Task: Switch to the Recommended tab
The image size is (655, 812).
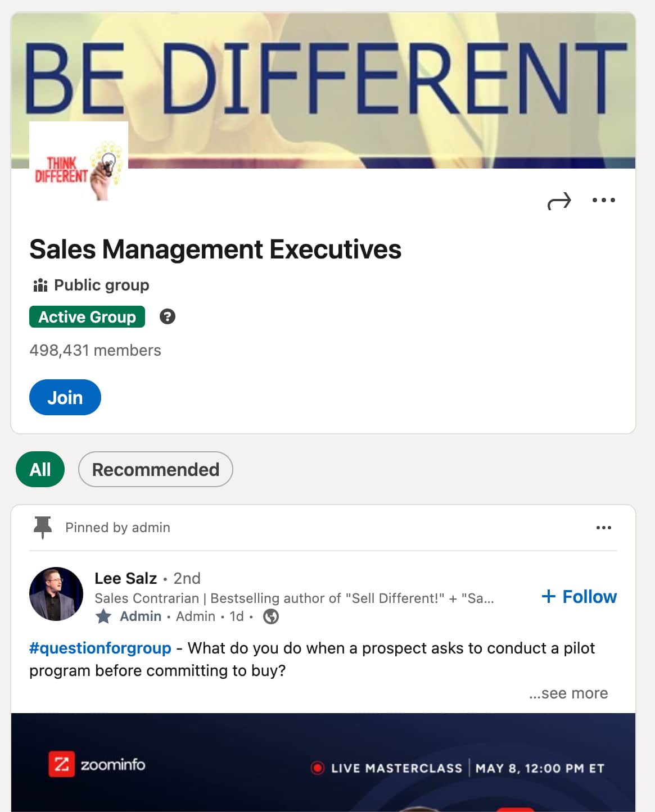Action: 155,469
